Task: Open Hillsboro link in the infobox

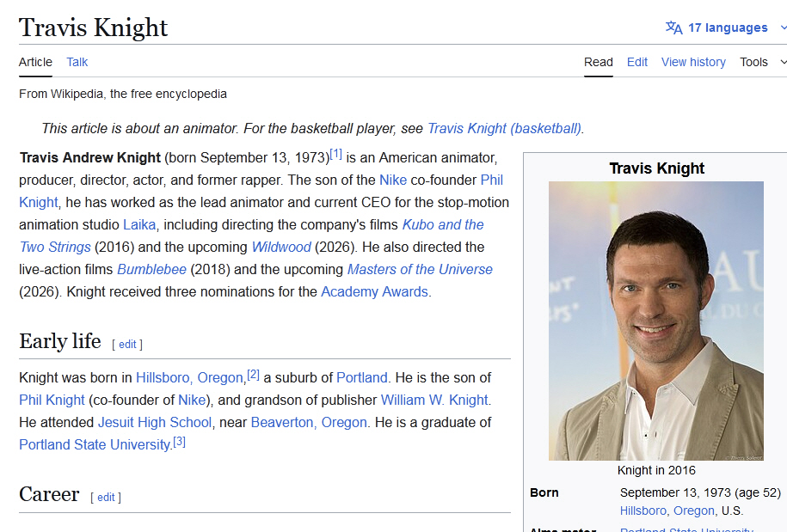Action: pos(643,511)
